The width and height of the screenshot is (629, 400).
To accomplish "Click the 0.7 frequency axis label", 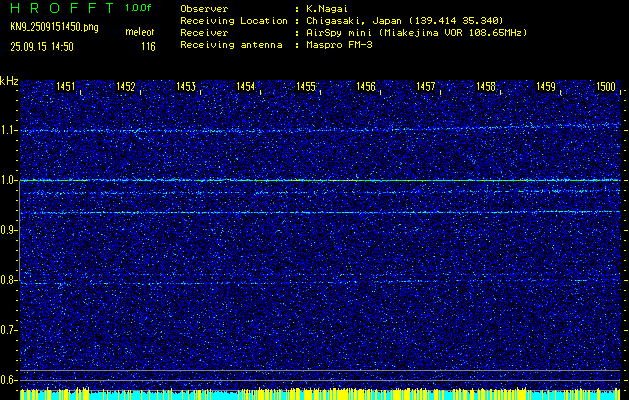I will pyautogui.click(x=8, y=330).
